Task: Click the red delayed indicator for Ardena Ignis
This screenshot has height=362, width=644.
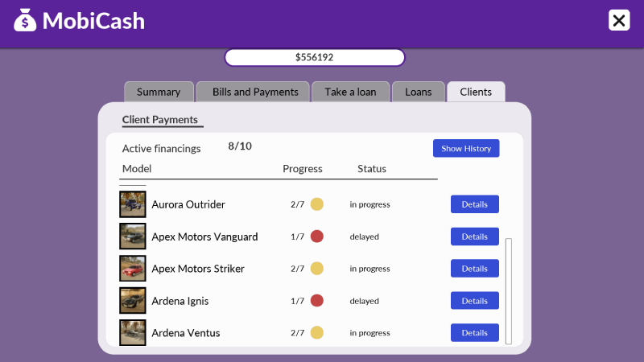Action: (317, 301)
